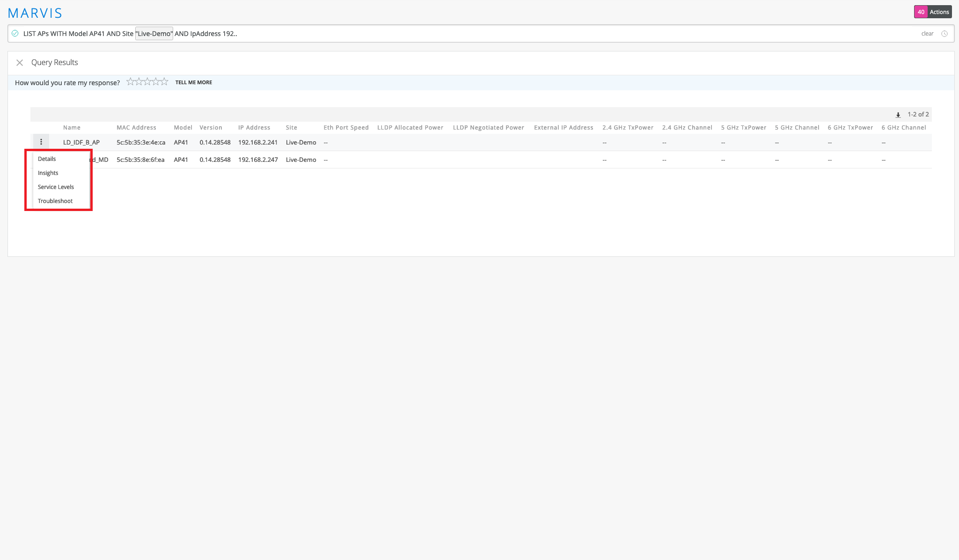Click the Eth Port Speed column header

[346, 128]
